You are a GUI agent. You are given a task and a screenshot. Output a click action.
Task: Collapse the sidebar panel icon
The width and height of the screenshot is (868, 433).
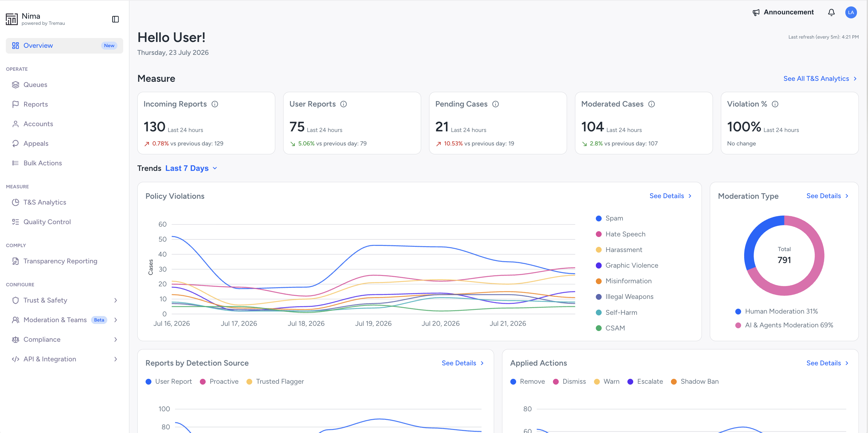pos(115,19)
